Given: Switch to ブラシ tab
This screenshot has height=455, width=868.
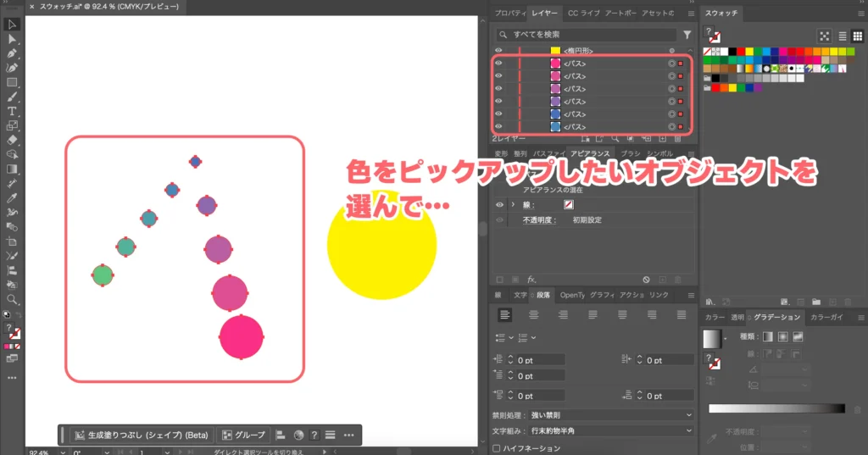Looking at the screenshot, I should 630,153.
